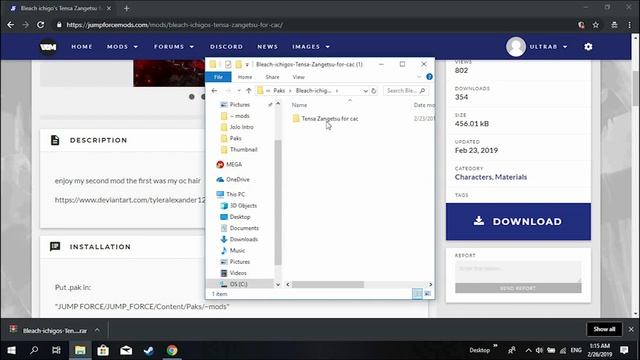Close the Bleach Ichigo's Tensa Zangetsu tab
Screen dimensions: 640x360
[109, 8]
